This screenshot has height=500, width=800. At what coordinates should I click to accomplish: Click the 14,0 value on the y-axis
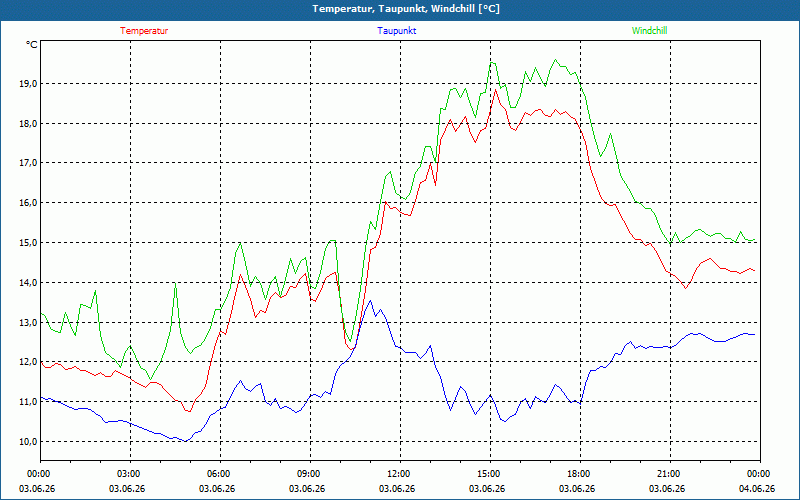pos(28,282)
